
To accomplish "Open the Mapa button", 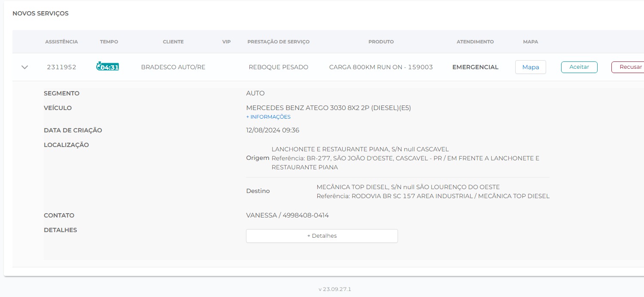I will pyautogui.click(x=530, y=67).
